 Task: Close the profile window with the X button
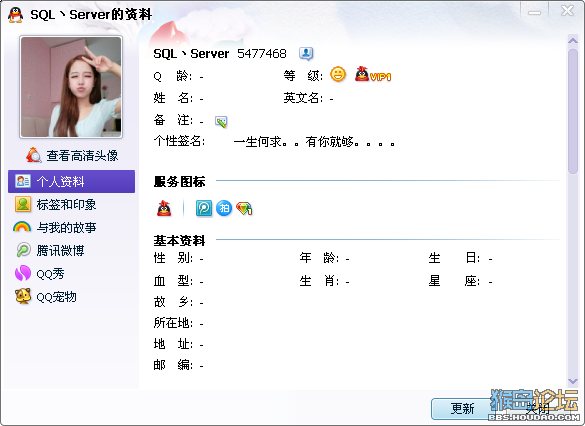(567, 10)
